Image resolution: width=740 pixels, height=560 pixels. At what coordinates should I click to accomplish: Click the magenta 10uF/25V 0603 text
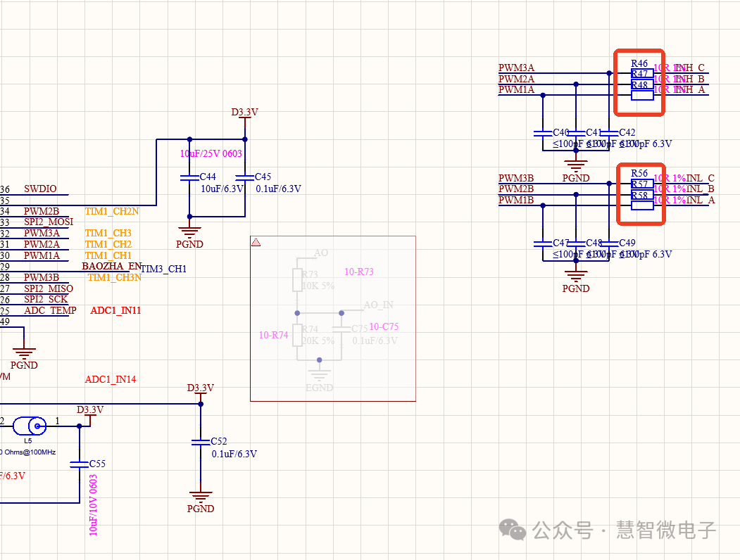212,153
